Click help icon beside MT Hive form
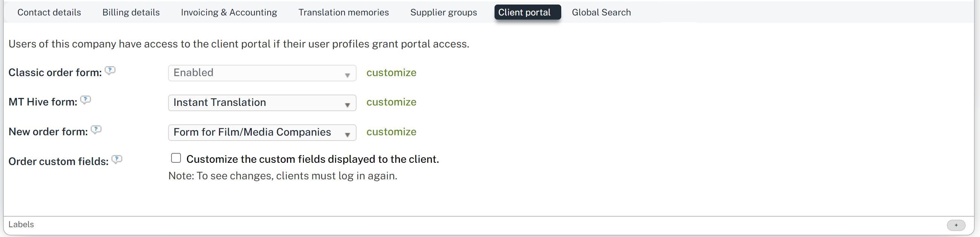The image size is (980, 237). point(86,100)
